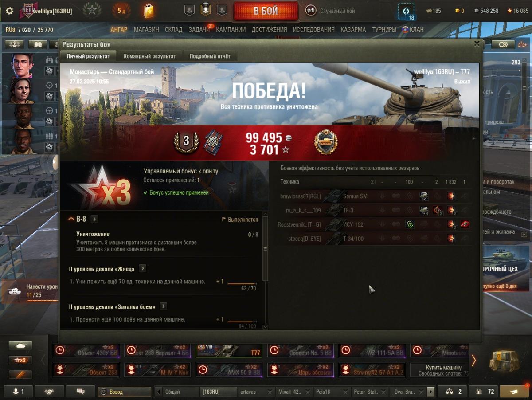Image resolution: width=532 pixels, height=400 pixels.
Task: Click the red В БОЙ button
Action: point(266,11)
